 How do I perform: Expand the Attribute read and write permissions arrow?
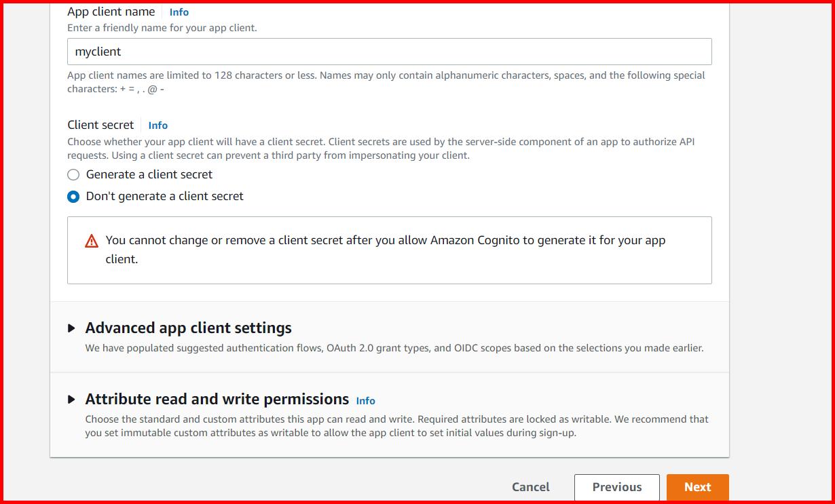coord(72,400)
